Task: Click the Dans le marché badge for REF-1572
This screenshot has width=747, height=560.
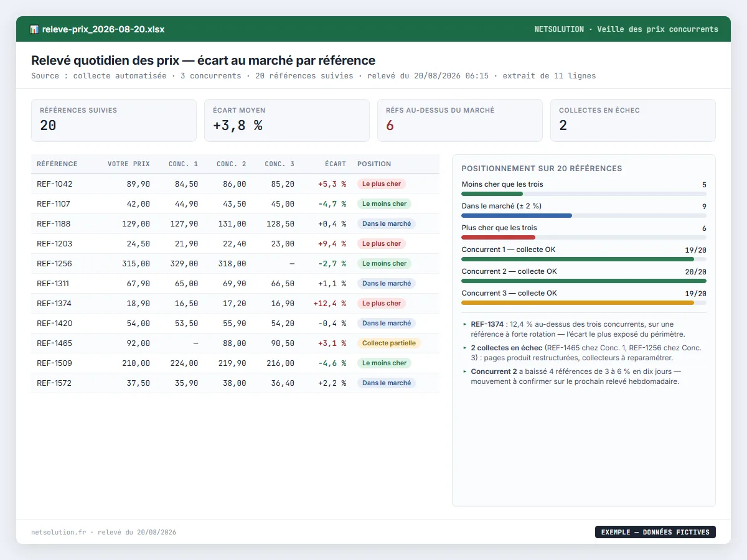Action: [387, 383]
